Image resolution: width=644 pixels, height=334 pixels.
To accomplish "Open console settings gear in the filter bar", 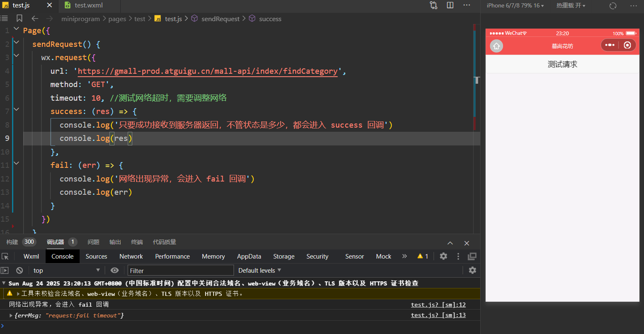I will tap(472, 270).
